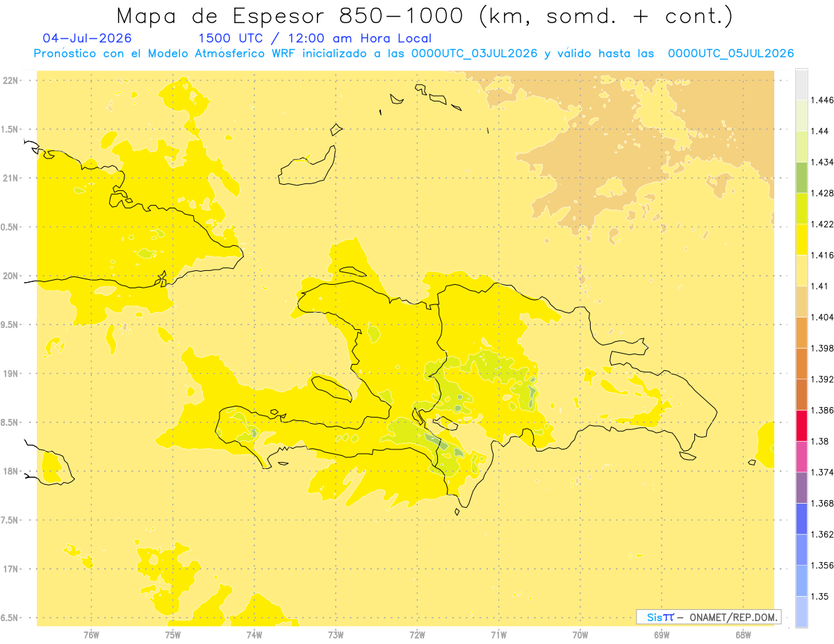Click the colorbar value '1.35'

pos(819,596)
